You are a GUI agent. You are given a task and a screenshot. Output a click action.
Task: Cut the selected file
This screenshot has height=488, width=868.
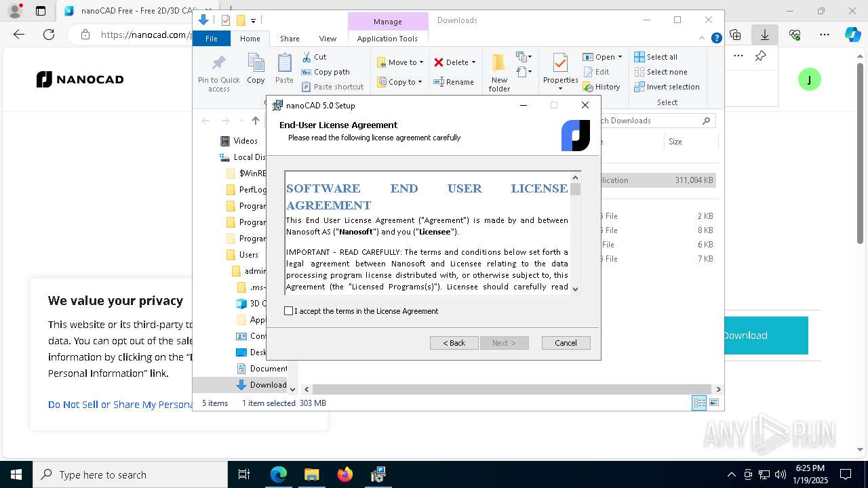[x=314, y=57]
